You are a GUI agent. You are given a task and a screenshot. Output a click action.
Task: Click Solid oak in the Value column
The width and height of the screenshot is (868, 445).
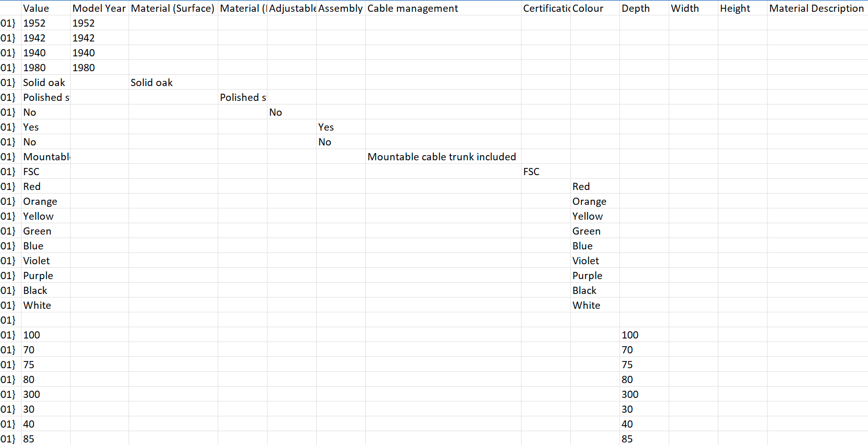click(45, 82)
